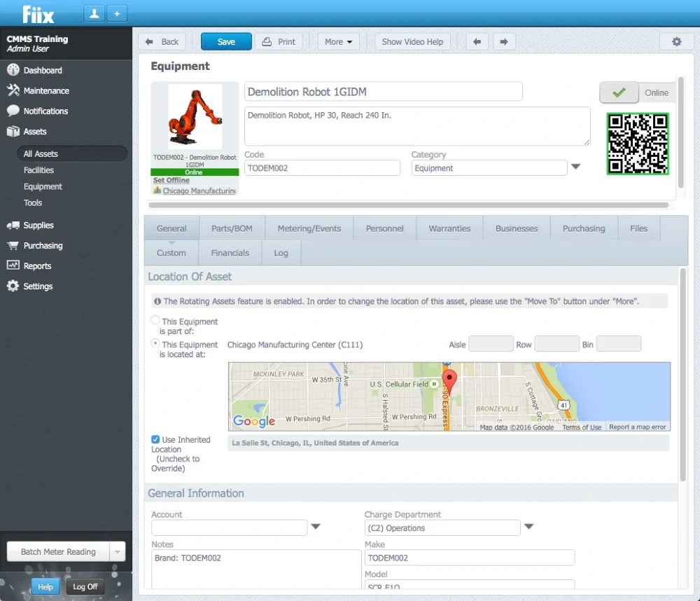Expand the Category dropdown arrow
Image resolution: width=700 pixels, height=601 pixels.
tap(575, 167)
